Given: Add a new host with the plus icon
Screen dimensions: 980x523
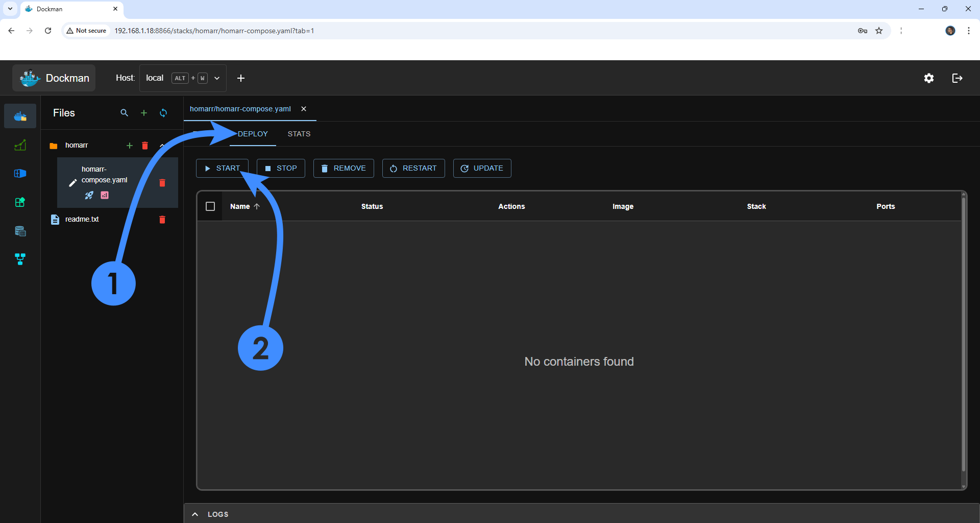Looking at the screenshot, I should tap(241, 78).
